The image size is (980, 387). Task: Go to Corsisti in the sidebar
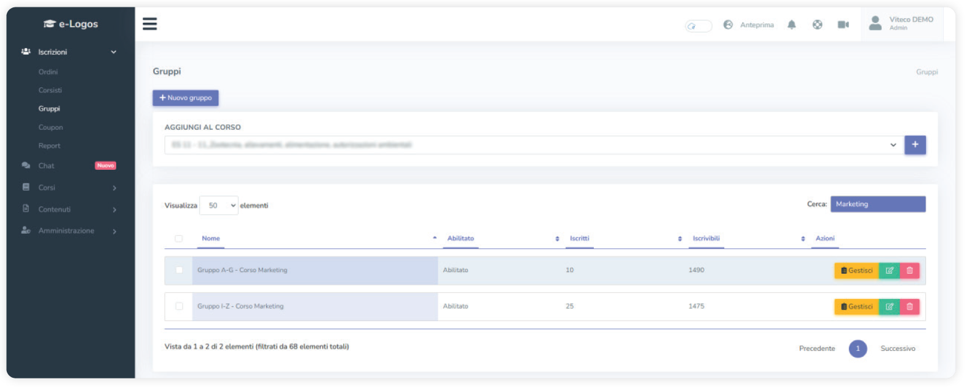click(50, 90)
